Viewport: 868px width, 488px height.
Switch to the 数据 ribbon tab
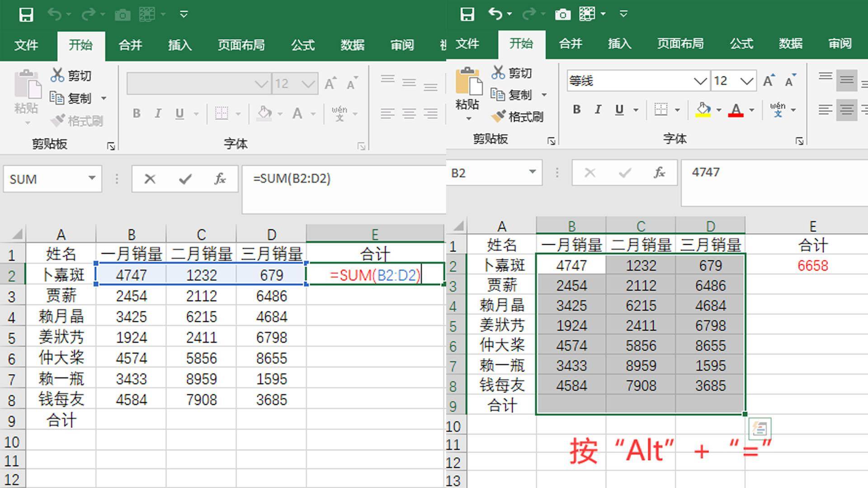[x=790, y=44]
